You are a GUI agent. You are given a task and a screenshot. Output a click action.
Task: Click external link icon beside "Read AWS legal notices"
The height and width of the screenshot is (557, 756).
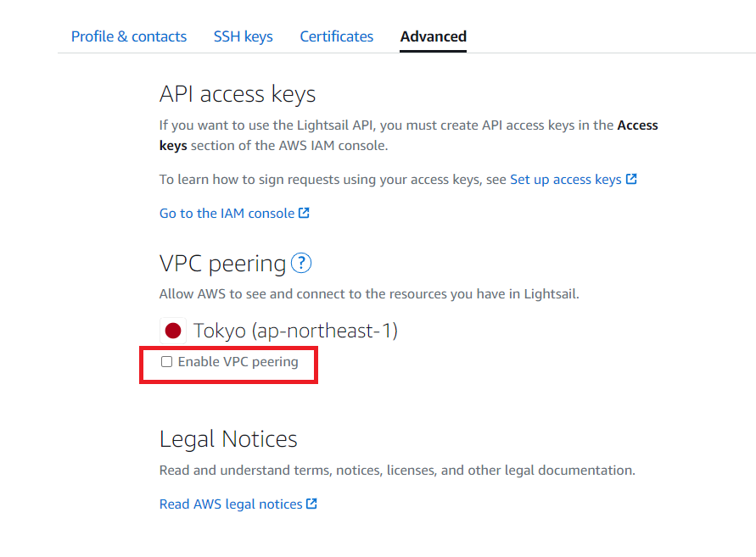[312, 504]
